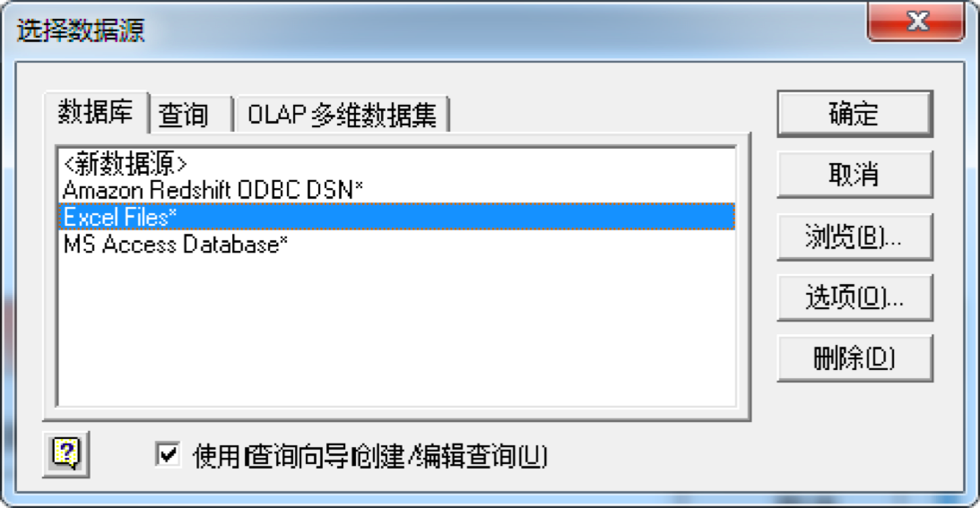Open the 选项(O)... options button
This screenshot has width=980, height=508.
(x=854, y=297)
